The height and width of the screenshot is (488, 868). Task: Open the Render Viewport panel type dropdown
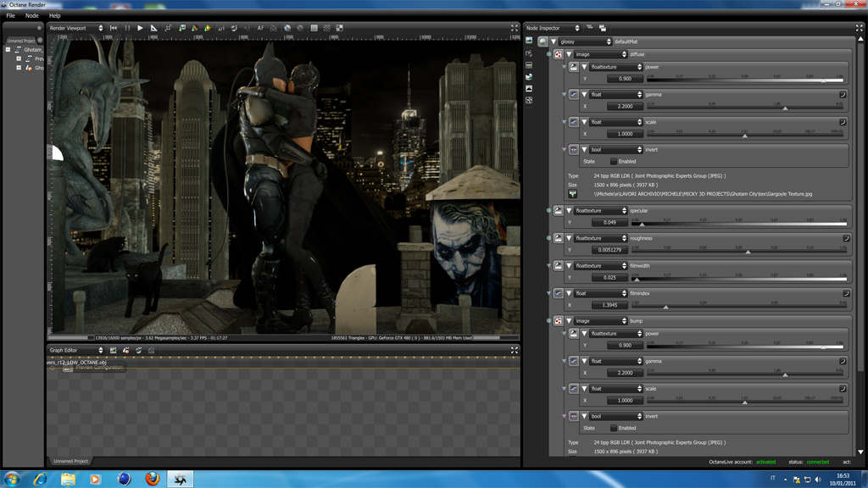[76, 28]
